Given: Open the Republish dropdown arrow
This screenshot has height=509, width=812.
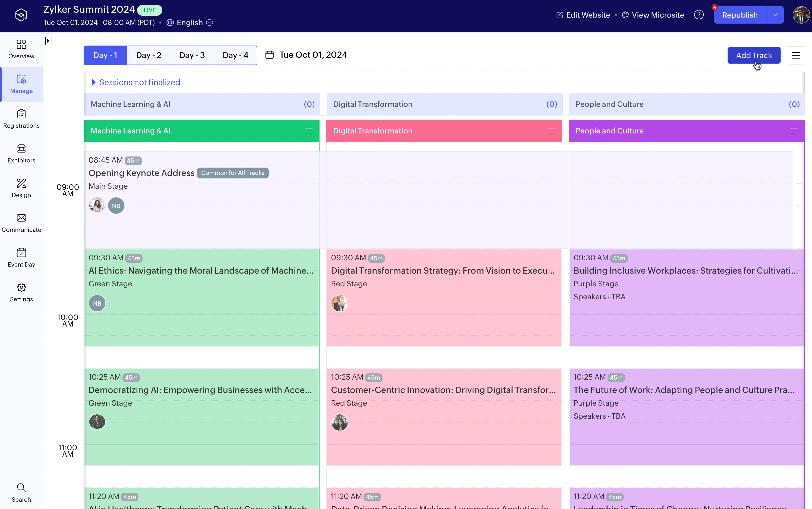Looking at the screenshot, I should coord(775,15).
